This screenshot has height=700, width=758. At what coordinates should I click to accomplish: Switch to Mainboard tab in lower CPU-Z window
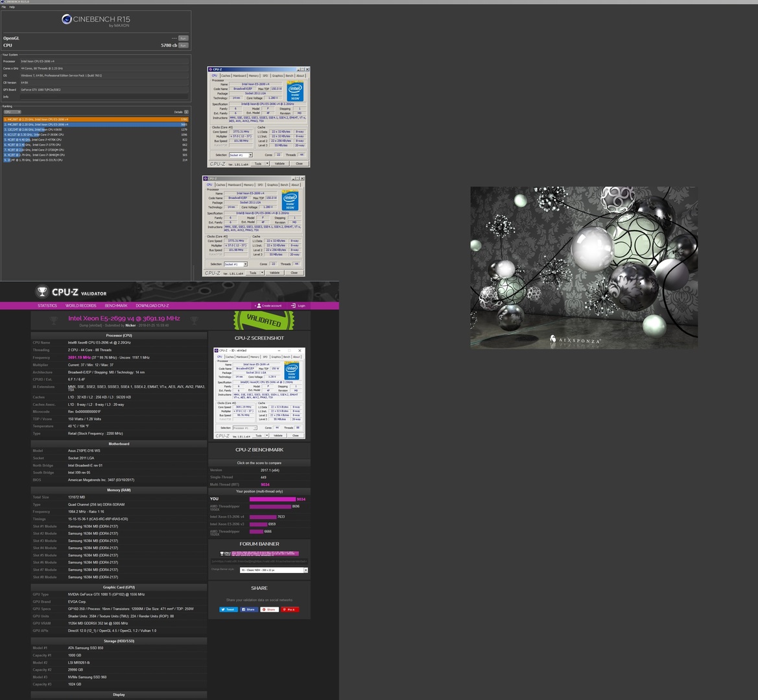pyautogui.click(x=235, y=185)
